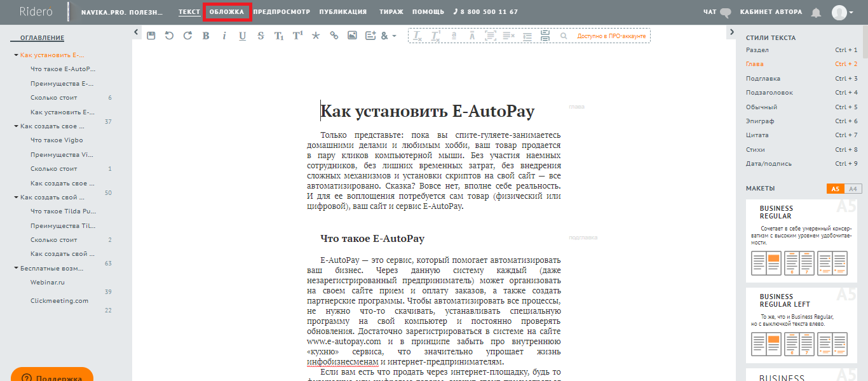Select A5 layout format toggle
Screen dimensions: 868x381
835,189
